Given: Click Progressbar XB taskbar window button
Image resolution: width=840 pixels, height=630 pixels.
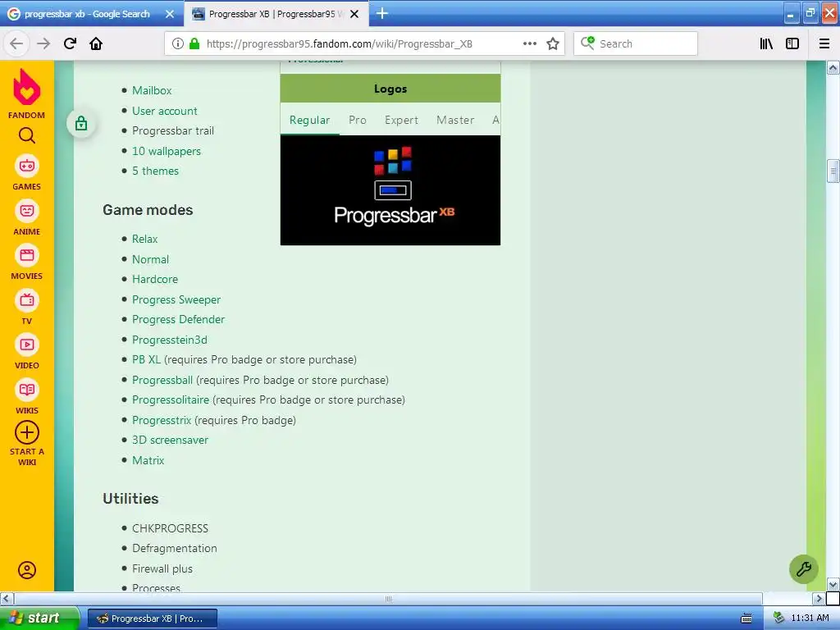Looking at the screenshot, I should point(153,619).
